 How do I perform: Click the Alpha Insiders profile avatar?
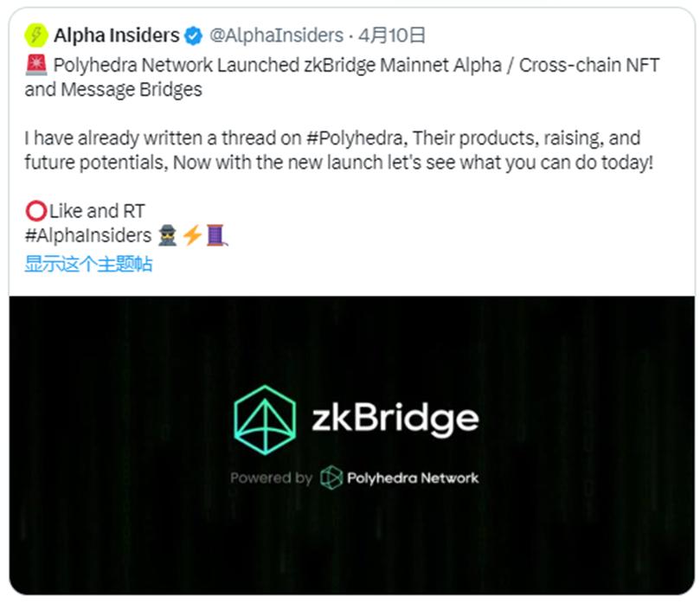[x=36, y=35]
